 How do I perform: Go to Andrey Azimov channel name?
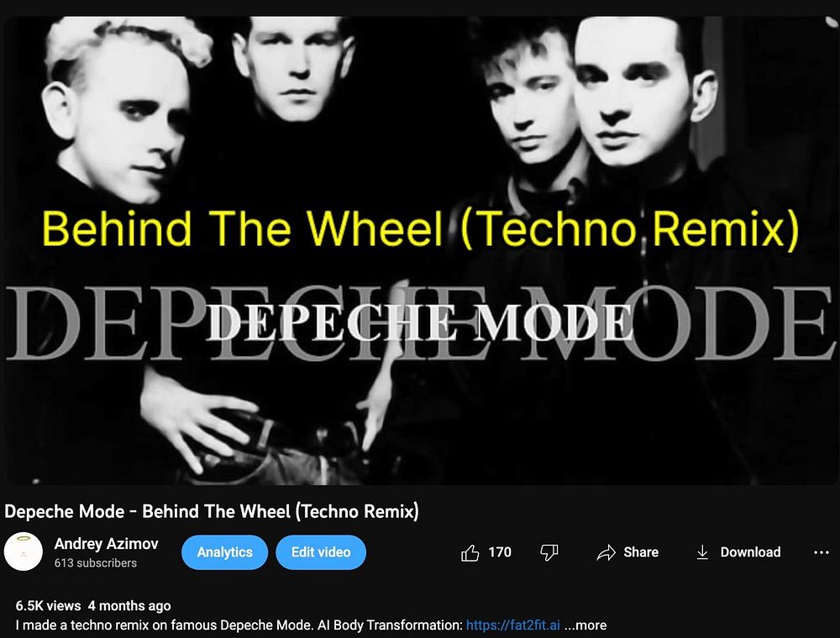106,544
